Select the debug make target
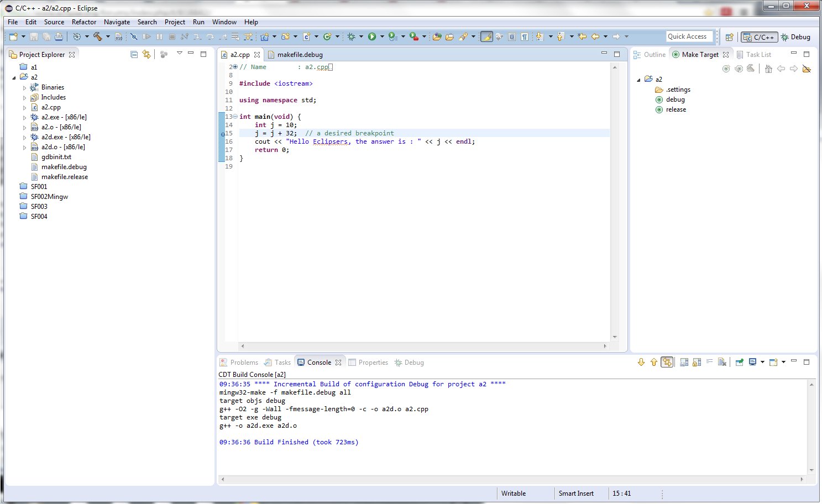This screenshot has height=504, width=822. [675, 99]
